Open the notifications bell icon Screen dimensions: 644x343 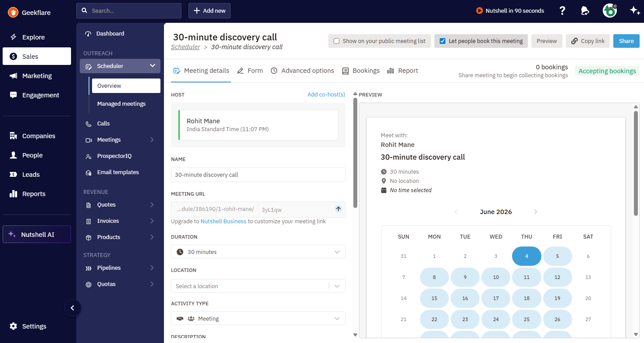tap(585, 11)
